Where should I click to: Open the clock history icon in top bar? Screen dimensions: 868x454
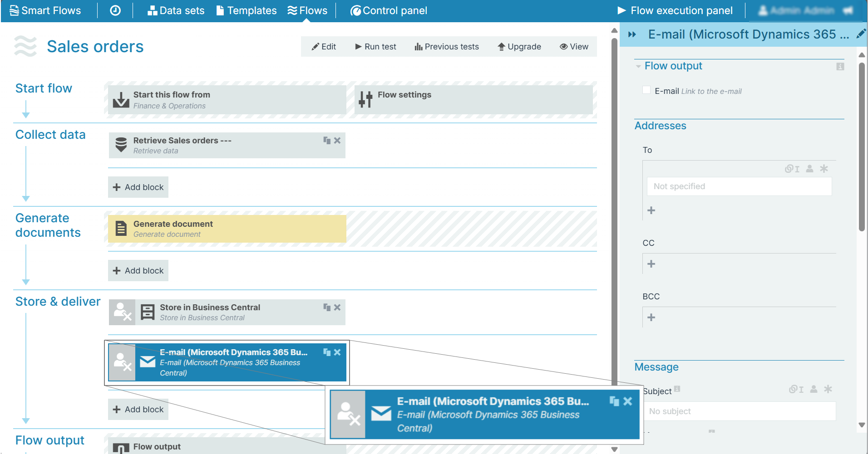[x=115, y=10]
